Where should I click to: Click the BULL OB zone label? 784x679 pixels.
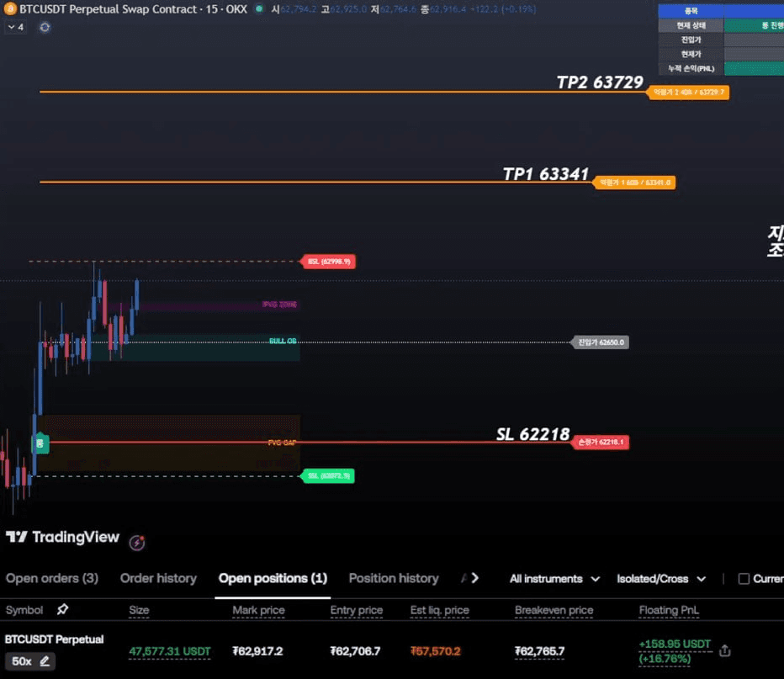(x=283, y=341)
